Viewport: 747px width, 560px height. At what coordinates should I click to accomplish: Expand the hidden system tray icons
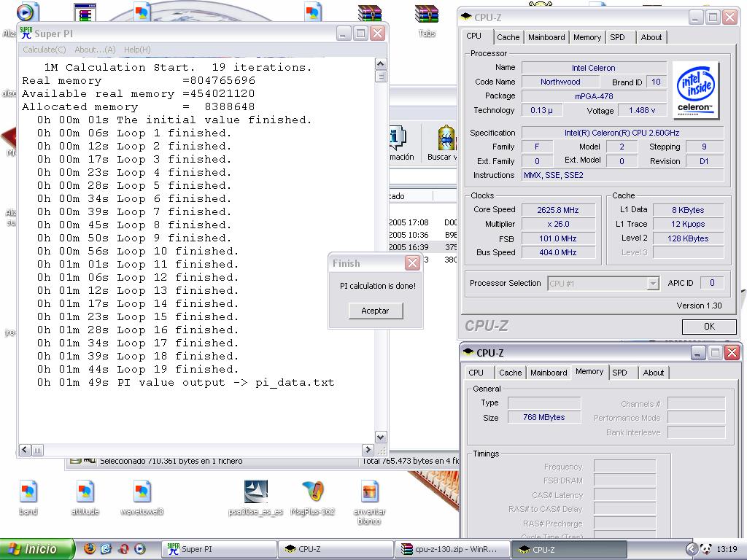coord(691,549)
